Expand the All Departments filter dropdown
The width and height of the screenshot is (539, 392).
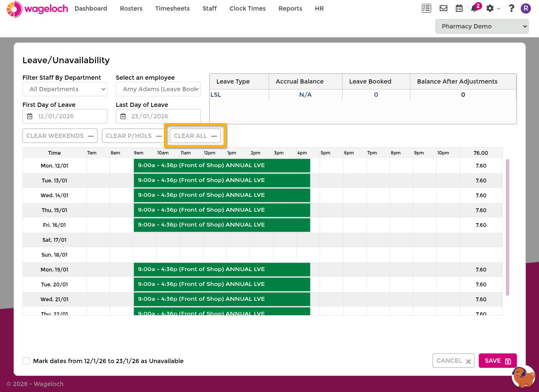(65, 89)
